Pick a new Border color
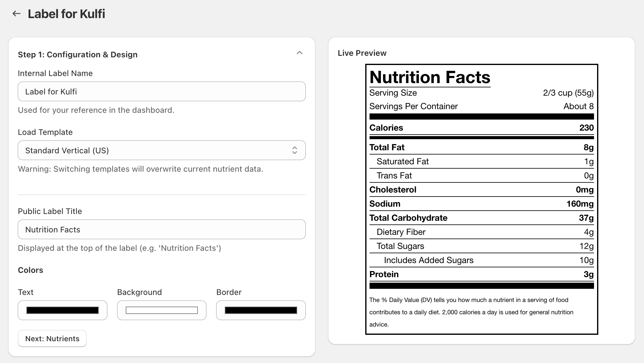The width and height of the screenshot is (644, 363). (261, 310)
